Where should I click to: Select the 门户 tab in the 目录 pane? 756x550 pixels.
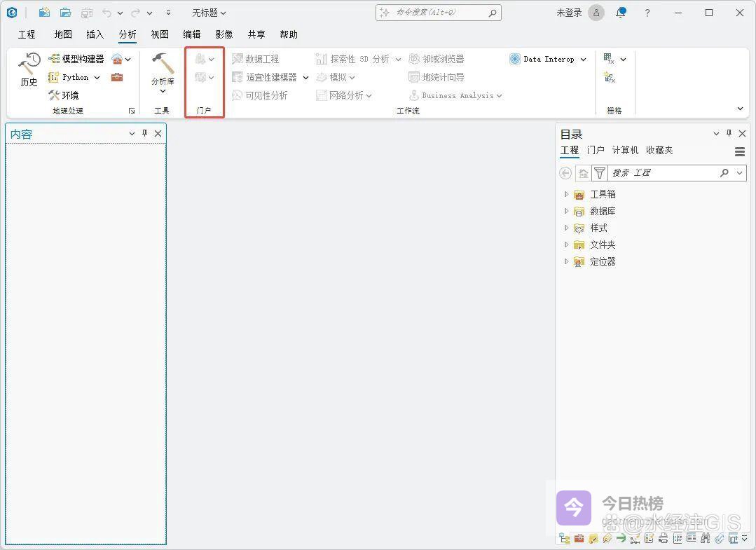pyautogui.click(x=596, y=150)
